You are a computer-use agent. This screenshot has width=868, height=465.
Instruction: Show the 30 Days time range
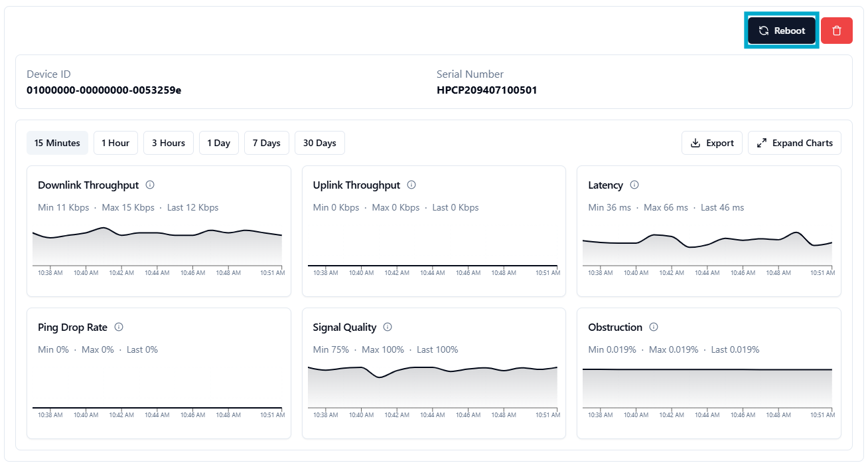coord(319,143)
